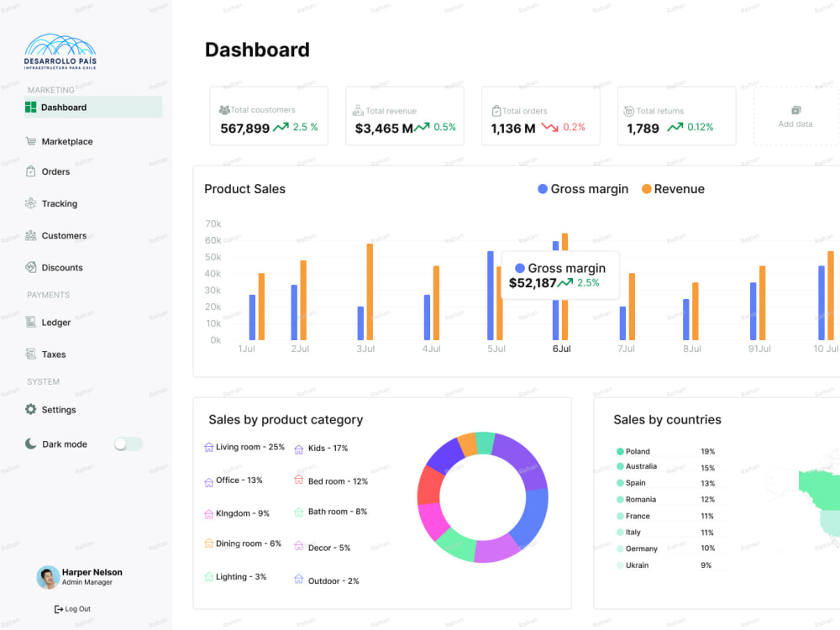Click the Marketplace cart icon
The width and height of the screenshot is (840, 630).
pos(30,141)
